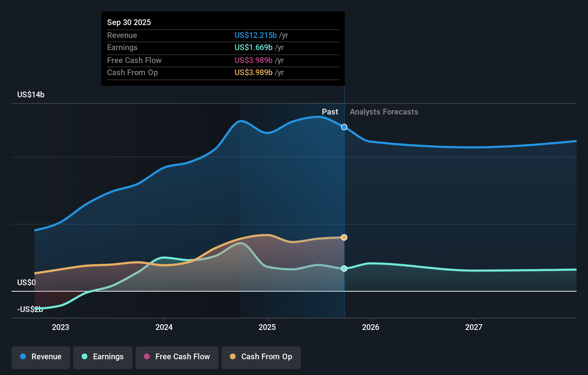Viewport: 588px width, 375px height.
Task: Select the 2027 axis label
Action: 474,327
